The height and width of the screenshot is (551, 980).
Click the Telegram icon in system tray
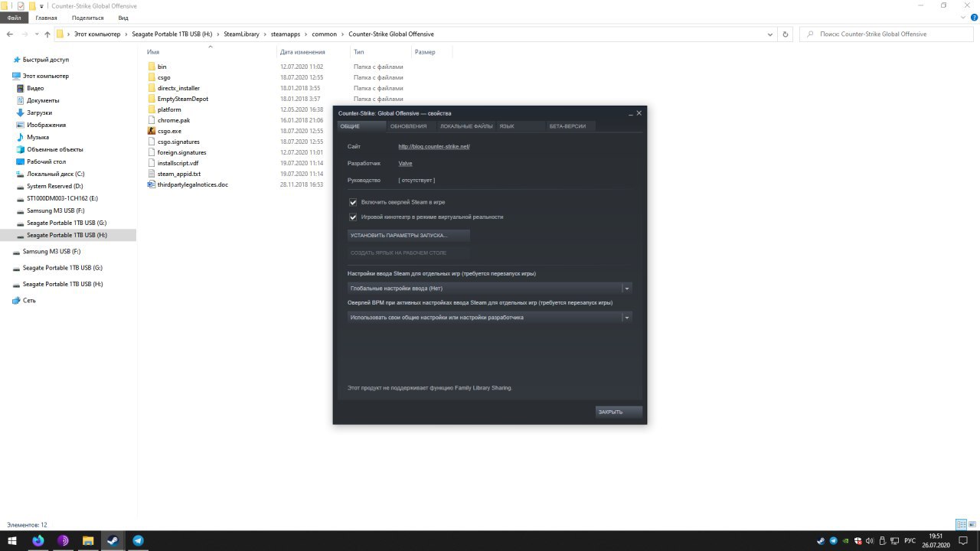pos(834,540)
